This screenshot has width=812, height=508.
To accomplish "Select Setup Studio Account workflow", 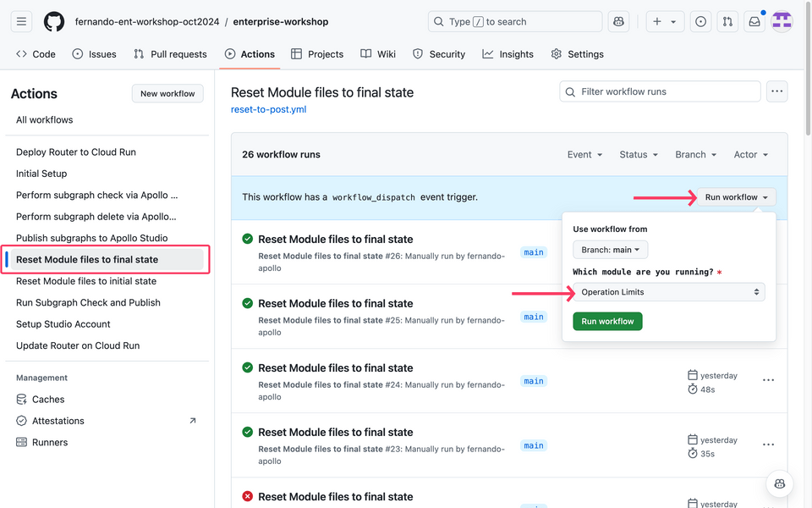I will coord(63,324).
